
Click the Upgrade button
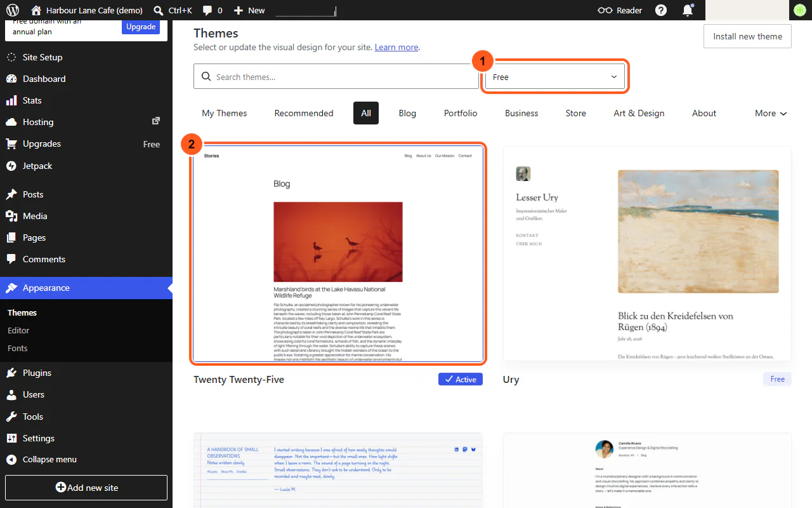(x=141, y=27)
